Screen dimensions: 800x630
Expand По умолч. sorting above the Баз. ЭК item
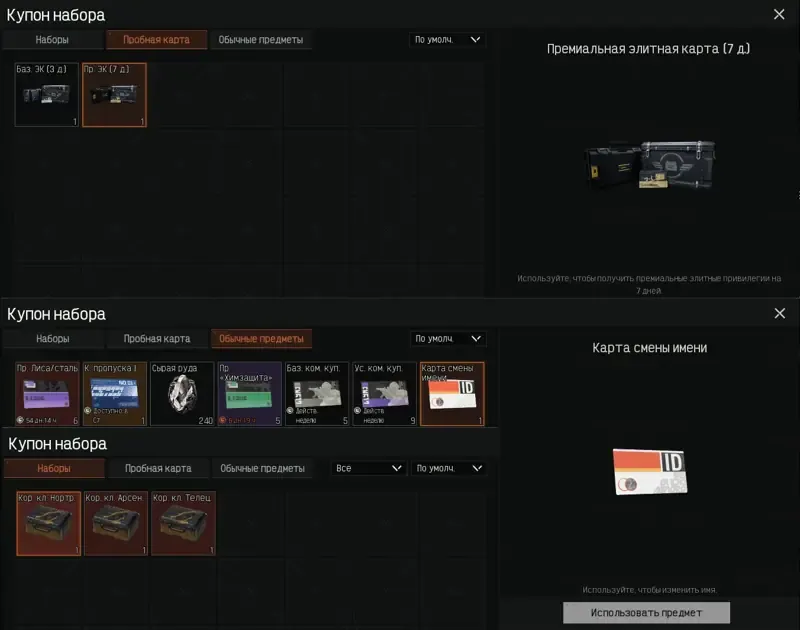click(x=447, y=40)
